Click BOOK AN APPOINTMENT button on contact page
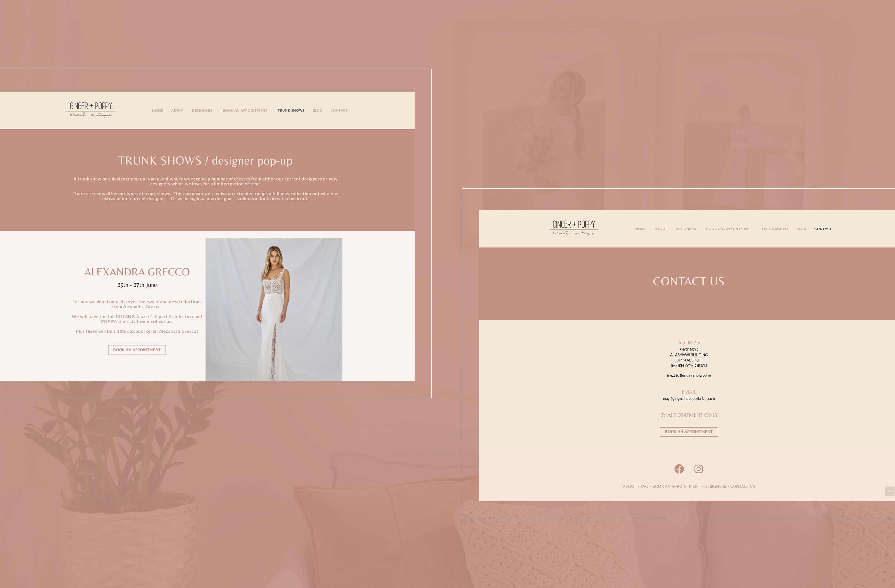Screen dimensions: 895x588 click(689, 431)
